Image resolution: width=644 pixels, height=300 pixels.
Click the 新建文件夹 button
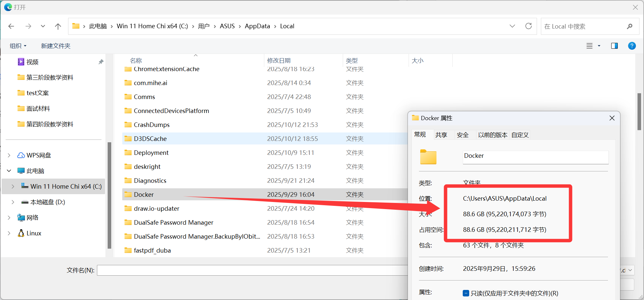pos(55,46)
